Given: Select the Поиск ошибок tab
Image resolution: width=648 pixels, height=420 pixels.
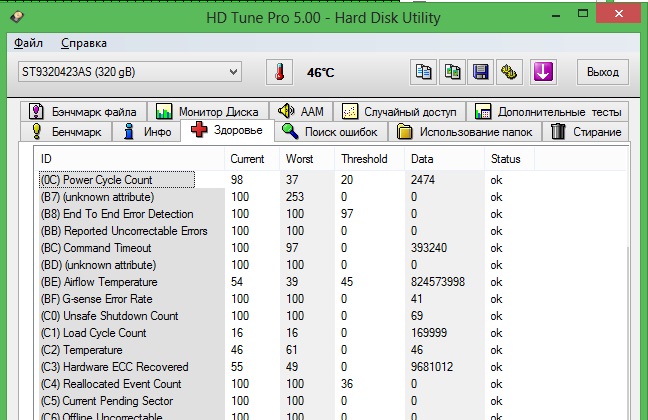Looking at the screenshot, I should coord(330,132).
